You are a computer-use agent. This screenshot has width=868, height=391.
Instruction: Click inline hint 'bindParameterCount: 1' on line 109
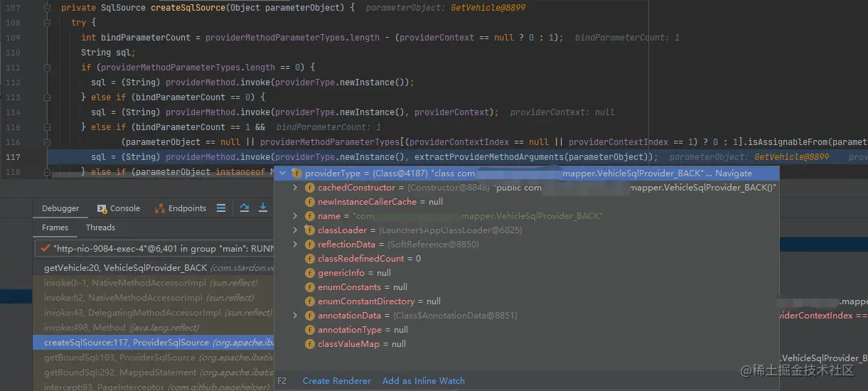click(x=627, y=38)
